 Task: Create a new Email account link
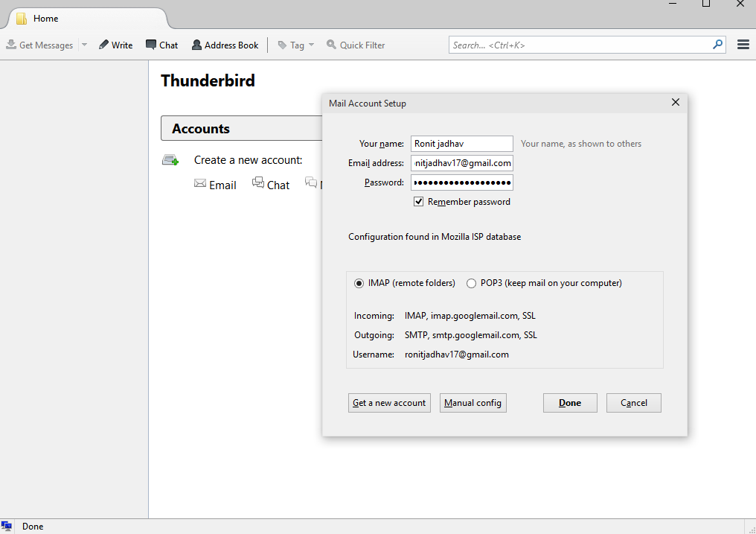click(x=215, y=185)
